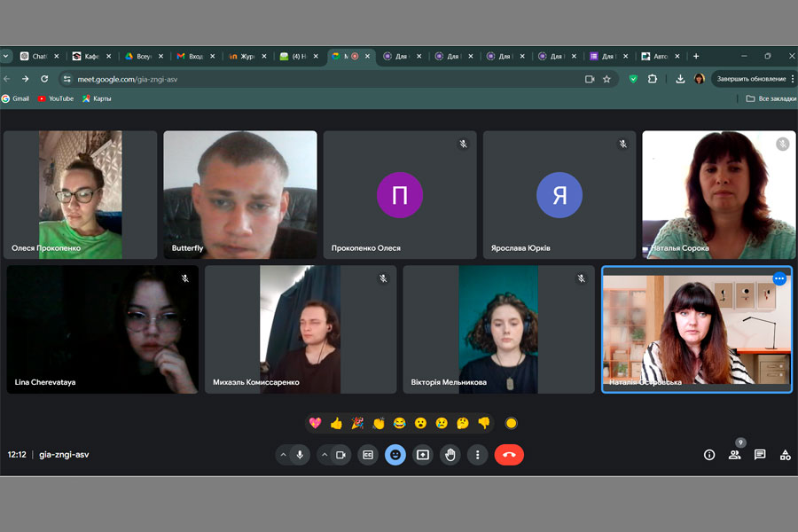798x532 pixels.
Task: Bookmark this page with star icon
Action: (x=606, y=79)
